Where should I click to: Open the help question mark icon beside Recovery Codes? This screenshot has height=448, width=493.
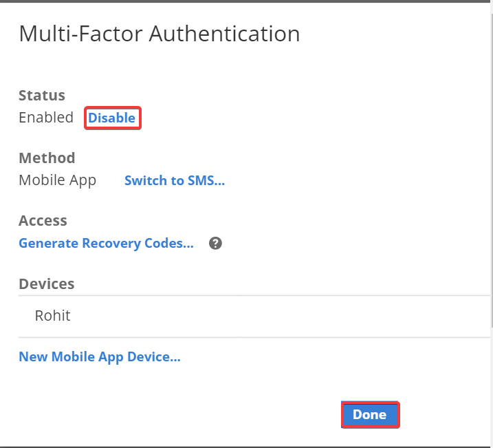click(215, 243)
